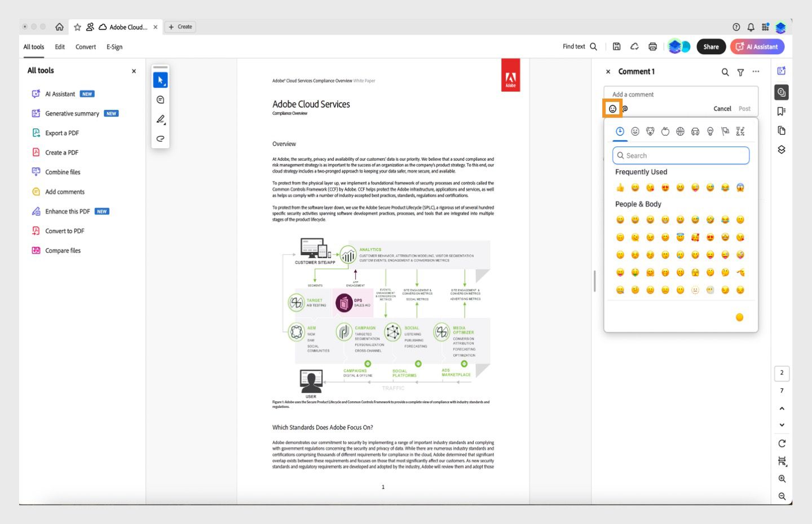812x524 pixels.
Task: Launch the AI Assistant button in the toolbar
Action: (x=757, y=47)
